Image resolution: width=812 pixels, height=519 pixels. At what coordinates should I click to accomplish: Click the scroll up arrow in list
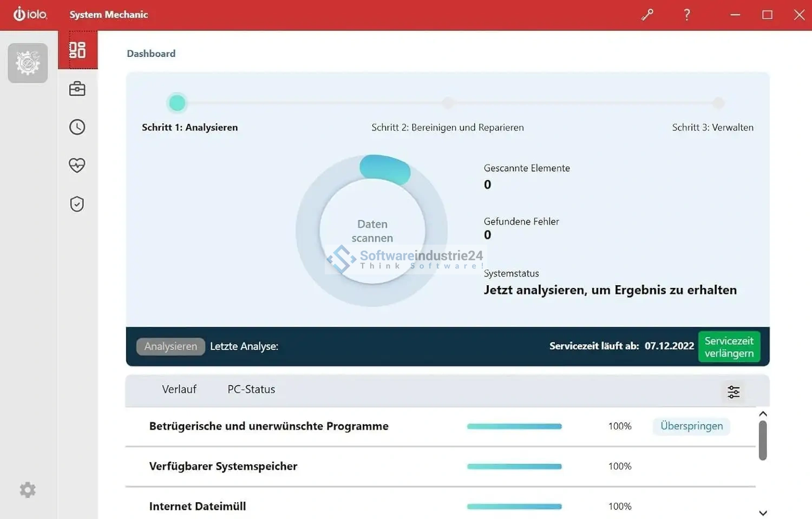763,414
